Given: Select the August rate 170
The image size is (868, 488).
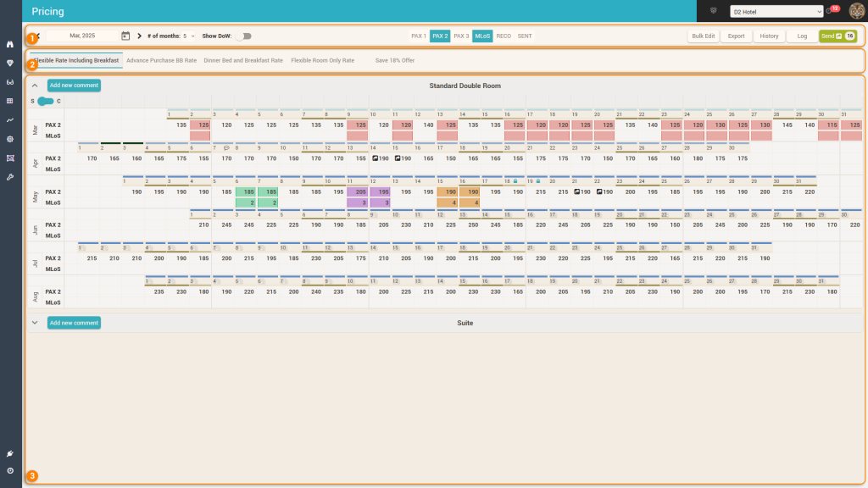Looking at the screenshot, I should [765, 291].
